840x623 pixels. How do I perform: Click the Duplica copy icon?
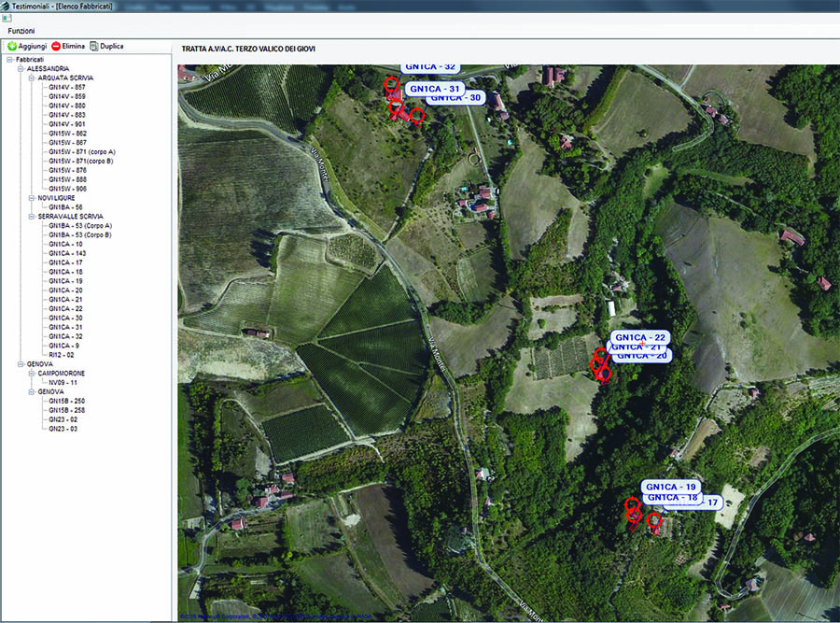tap(94, 46)
